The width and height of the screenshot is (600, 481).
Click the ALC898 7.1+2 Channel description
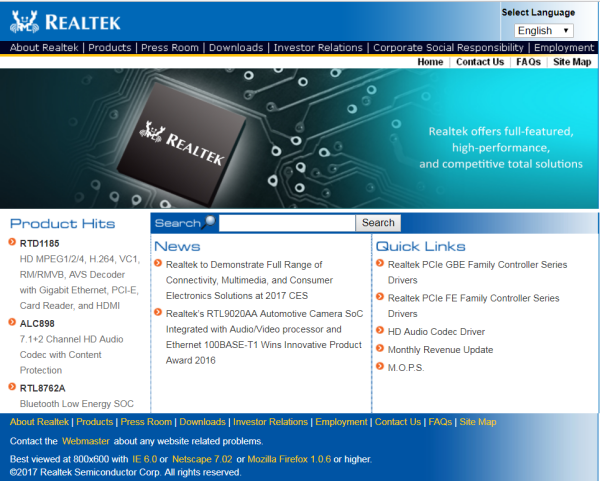(x=72, y=355)
